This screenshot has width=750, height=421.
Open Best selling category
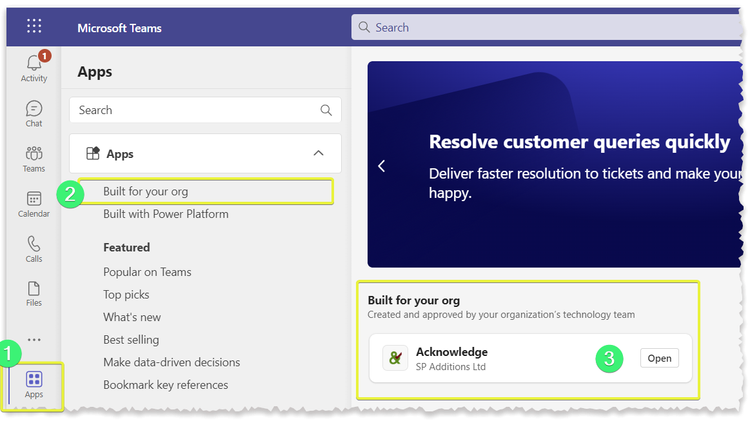pos(131,340)
